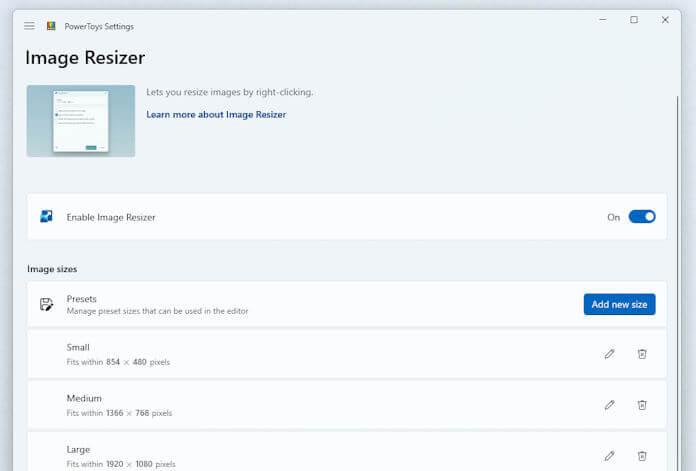Click the Enable Image Resizer label
Screen dimensions: 696x471
pos(111,217)
